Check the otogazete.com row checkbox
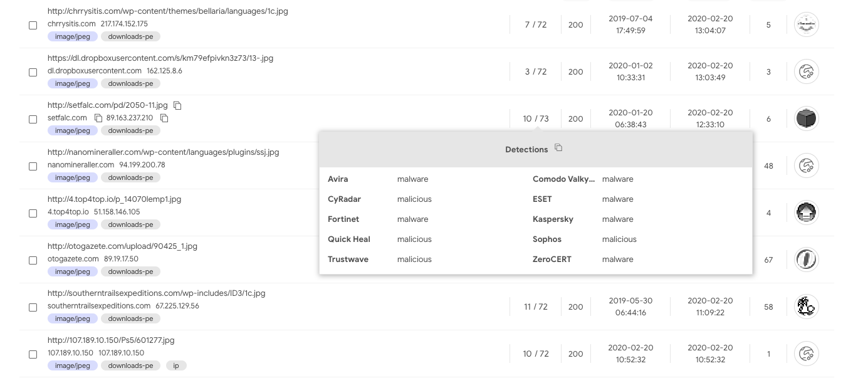Viewport: 868px width, 383px height. [33, 260]
